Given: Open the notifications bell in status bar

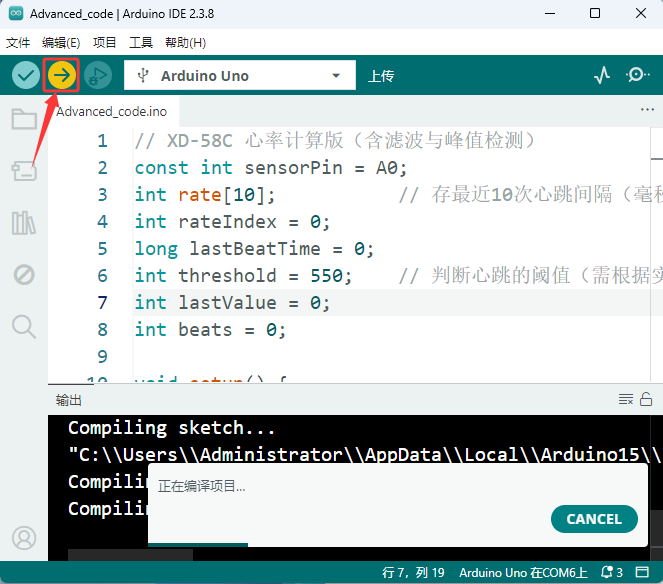Looking at the screenshot, I should point(611,573).
